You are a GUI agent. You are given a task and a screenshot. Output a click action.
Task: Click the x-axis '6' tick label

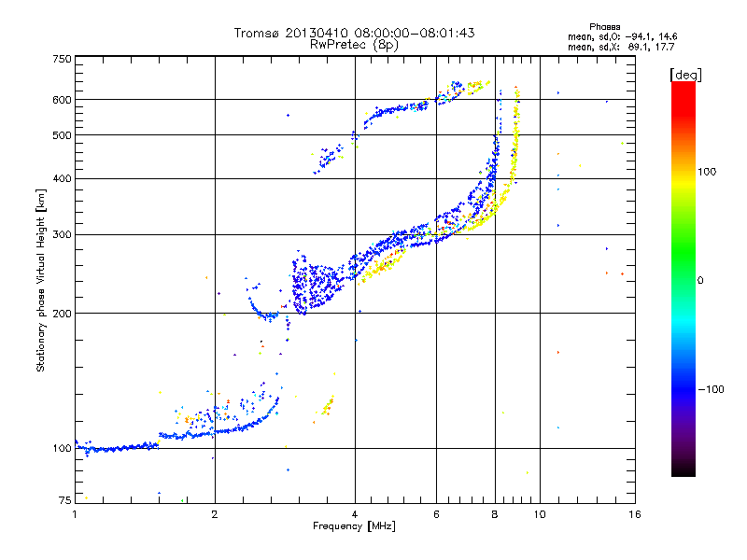coord(436,514)
